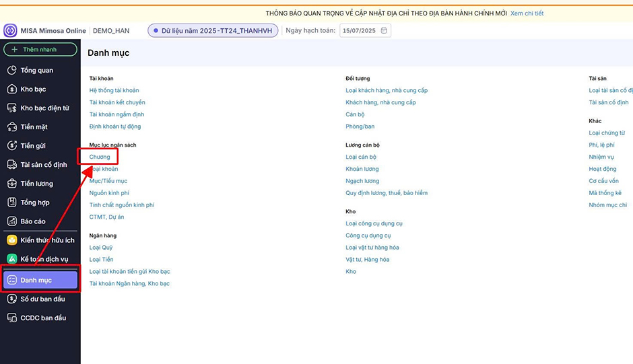Viewport: 633px width, 364px height.
Task: Select Danh mục in the sidebar
Action: coord(40,280)
